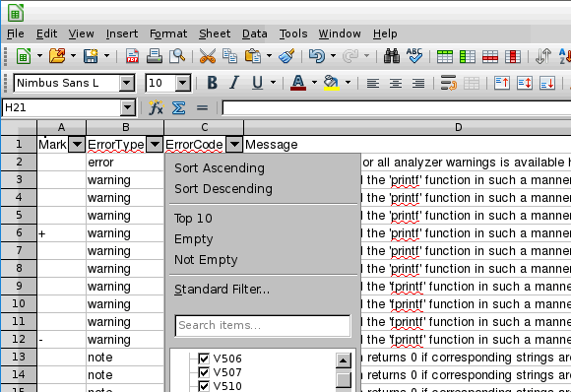Click the formula input line
Screen dimensions: 571x392
[x=396, y=107]
